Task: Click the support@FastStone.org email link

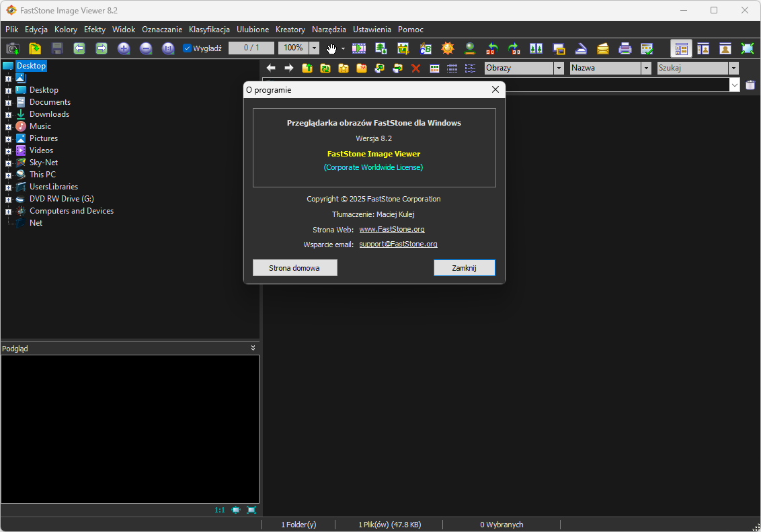Action: 398,244
